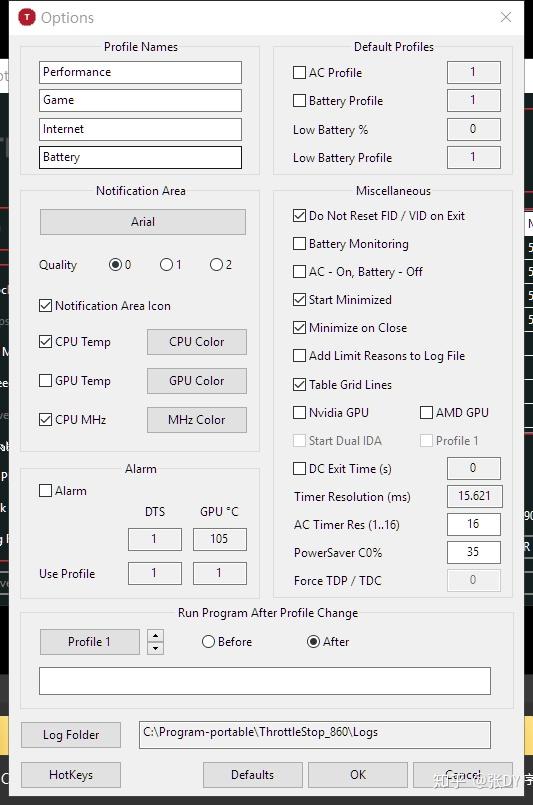The width and height of the screenshot is (533, 805).
Task: Click the DC Exit Time value box
Action: click(473, 468)
